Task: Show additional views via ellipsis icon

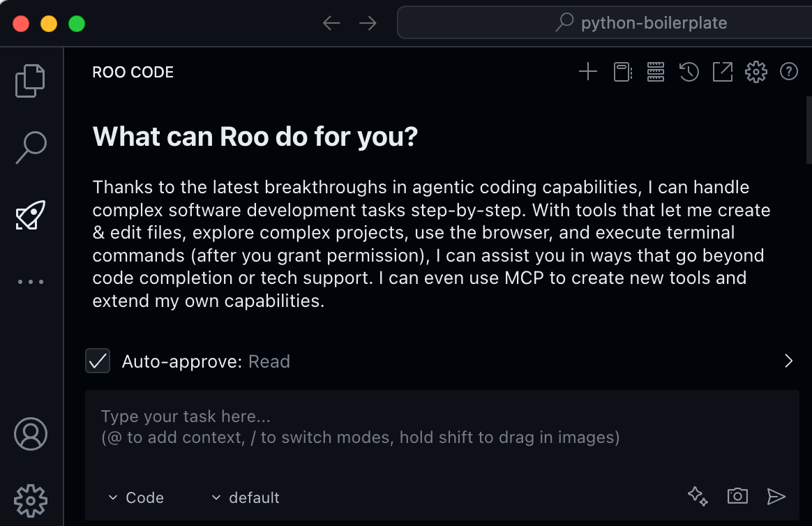Action: (31, 282)
